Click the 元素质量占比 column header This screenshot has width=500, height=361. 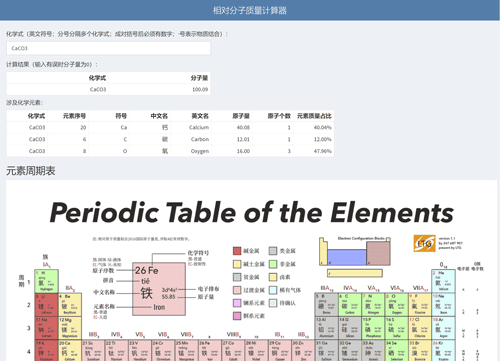pos(314,116)
